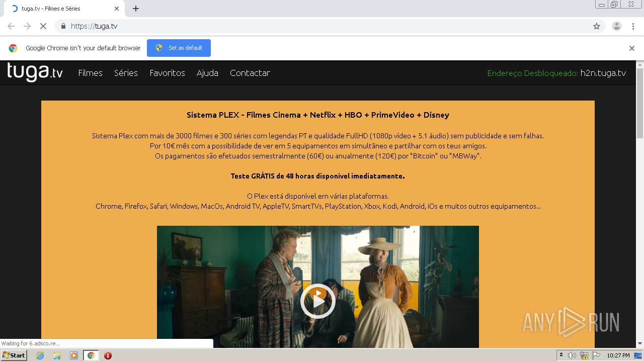Screen dimensions: 644x362
Task: Go to Favoritos page
Action: point(167,73)
